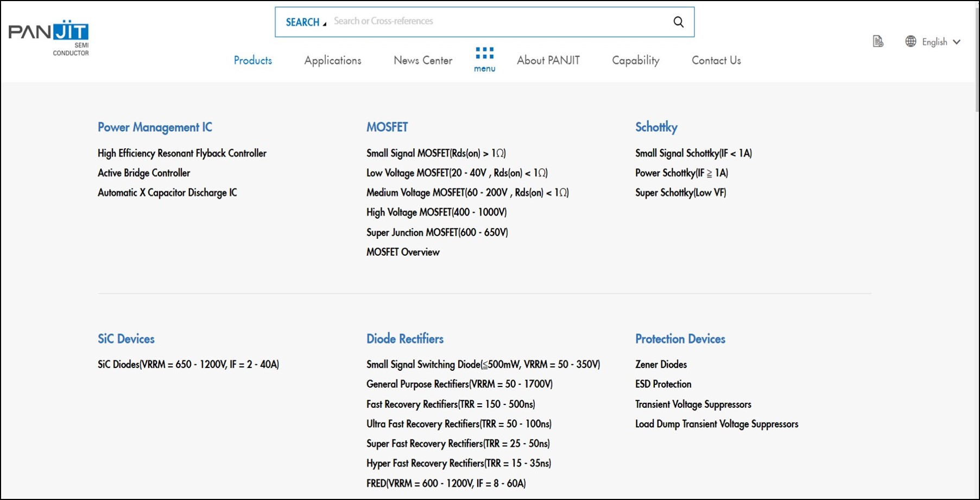Open MOSFET Overview link

pos(403,252)
